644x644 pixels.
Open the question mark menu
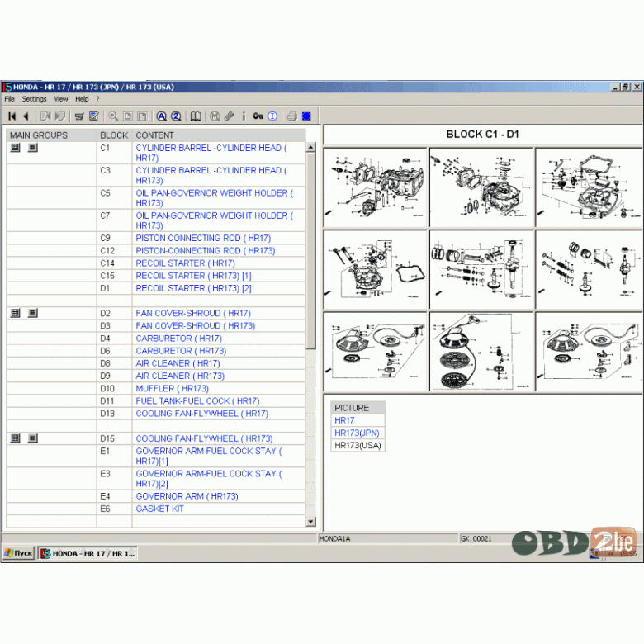point(97,99)
